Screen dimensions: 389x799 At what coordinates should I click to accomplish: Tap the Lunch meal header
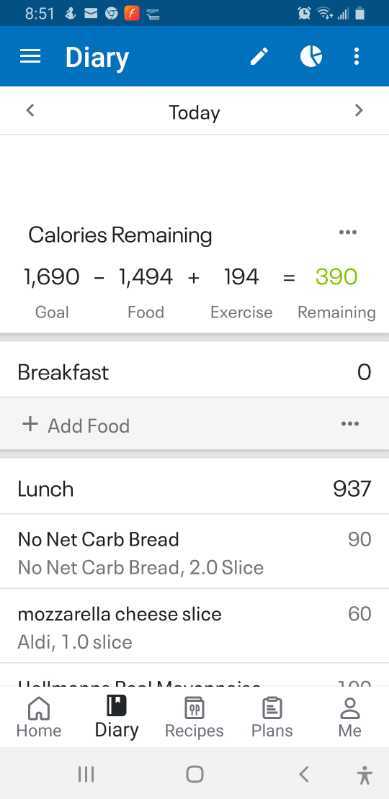(x=194, y=489)
